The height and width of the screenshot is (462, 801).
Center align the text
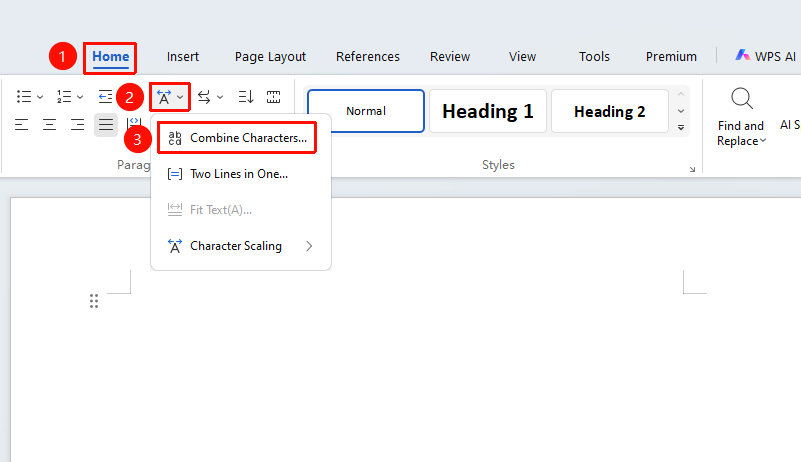click(x=50, y=124)
